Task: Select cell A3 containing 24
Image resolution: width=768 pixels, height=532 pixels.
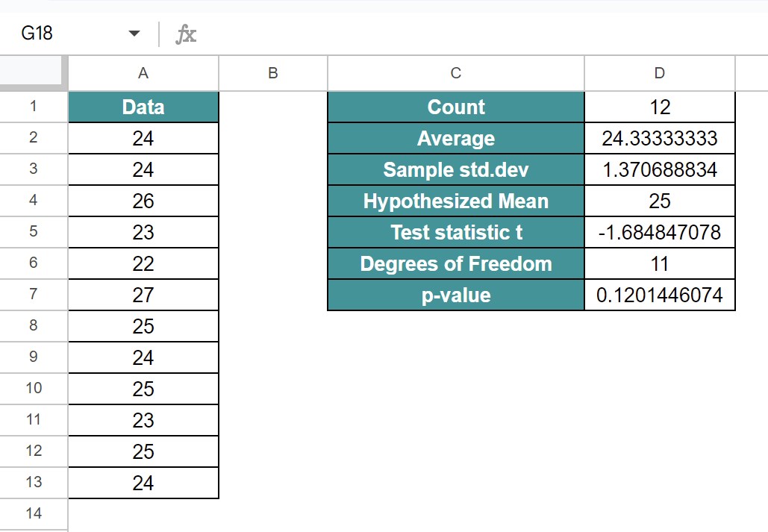Action: (x=143, y=169)
